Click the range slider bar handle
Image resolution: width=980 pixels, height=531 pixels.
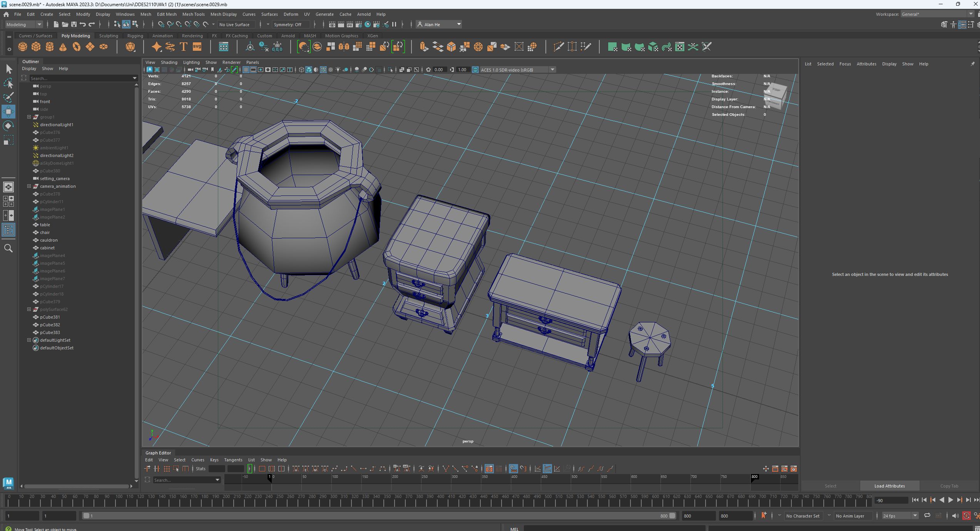tap(87, 516)
